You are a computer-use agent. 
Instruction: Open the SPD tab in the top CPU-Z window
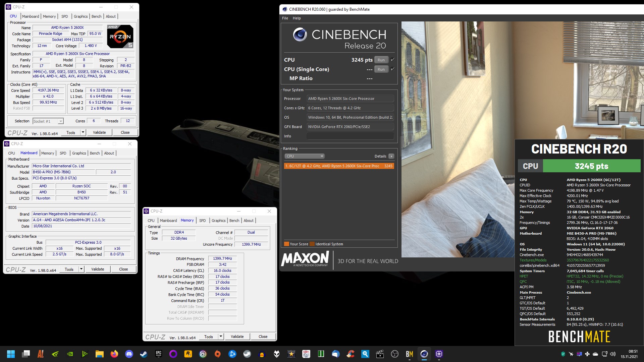click(65, 16)
